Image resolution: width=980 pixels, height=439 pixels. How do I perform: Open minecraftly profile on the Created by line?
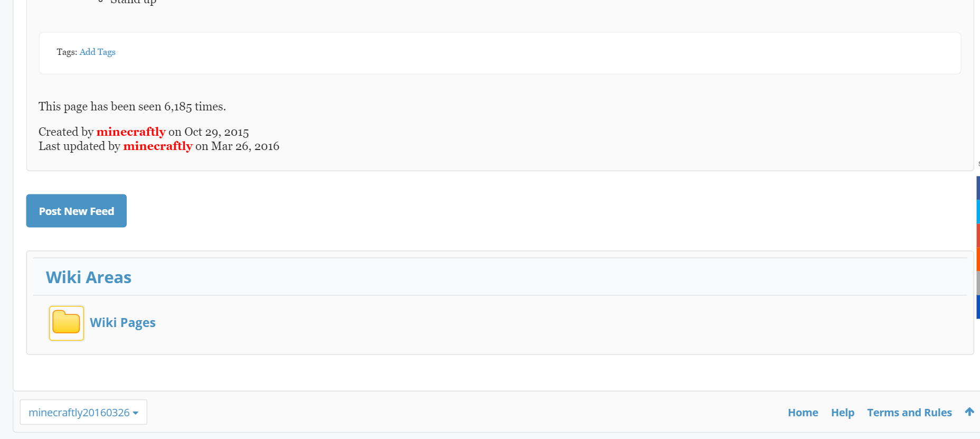point(131,132)
